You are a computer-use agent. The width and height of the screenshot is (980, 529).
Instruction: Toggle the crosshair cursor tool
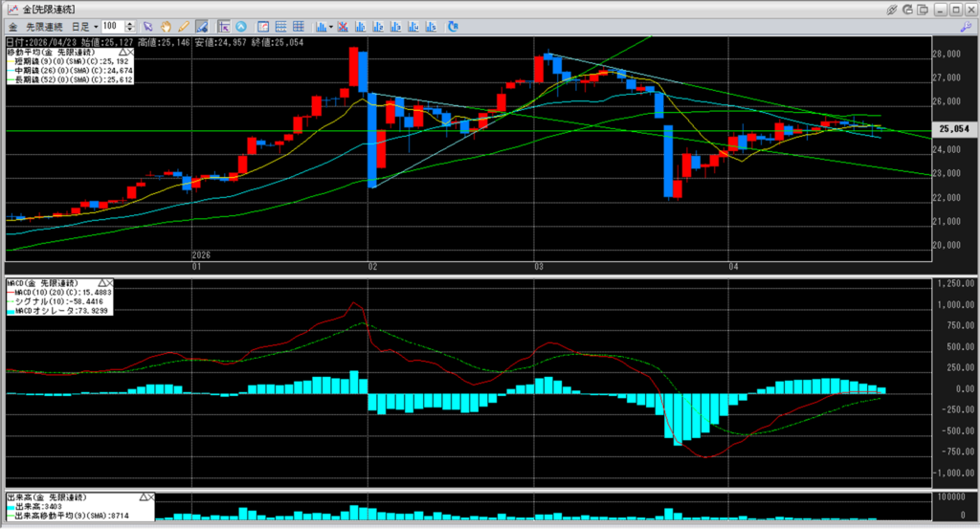tap(224, 27)
